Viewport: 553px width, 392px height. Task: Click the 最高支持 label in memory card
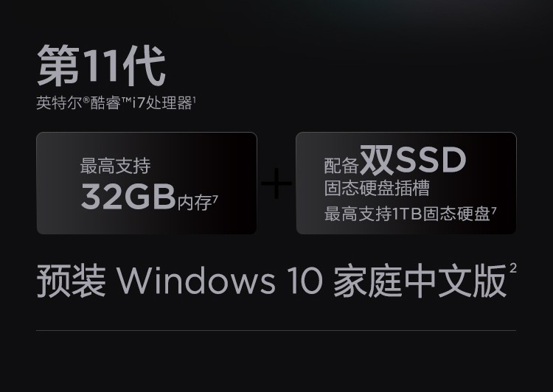click(115, 166)
